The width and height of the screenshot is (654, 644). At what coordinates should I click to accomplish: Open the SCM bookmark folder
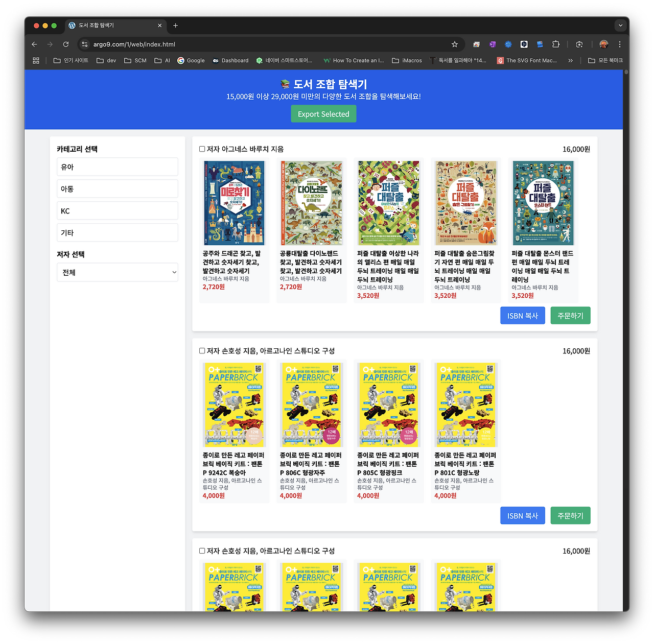(x=135, y=60)
